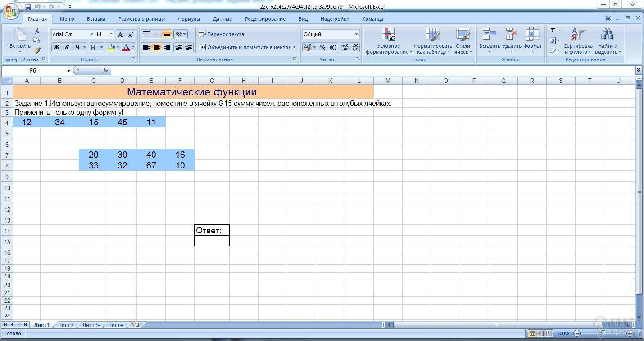Viewport: 644px width, 341px height.
Task: Toggle italic formatting button
Action: 67,47
